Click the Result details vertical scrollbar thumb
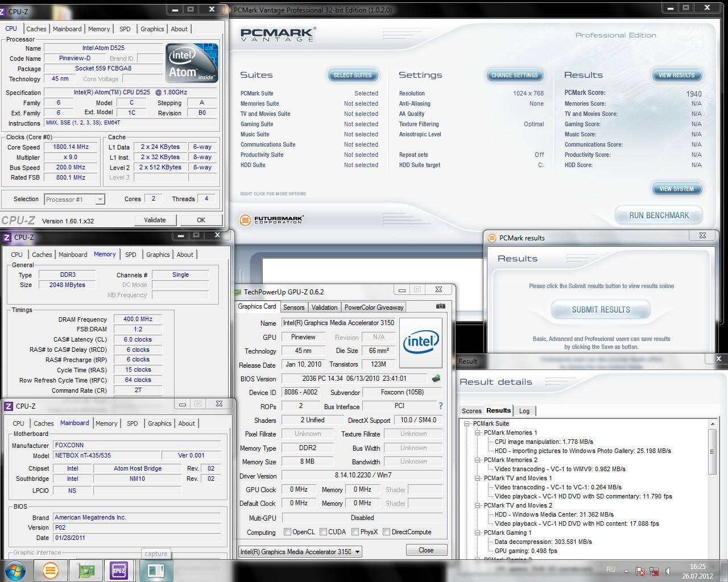The image size is (728, 582). 712,452
